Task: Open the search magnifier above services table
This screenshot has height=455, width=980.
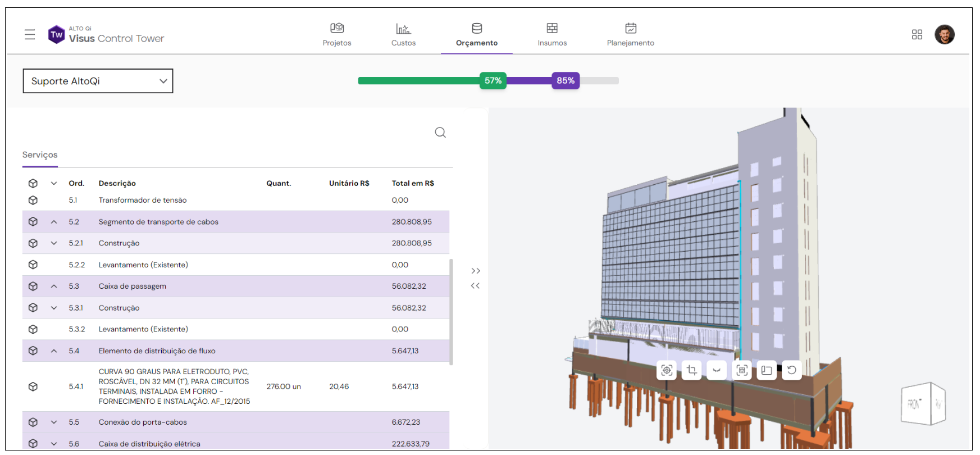Action: pos(440,133)
